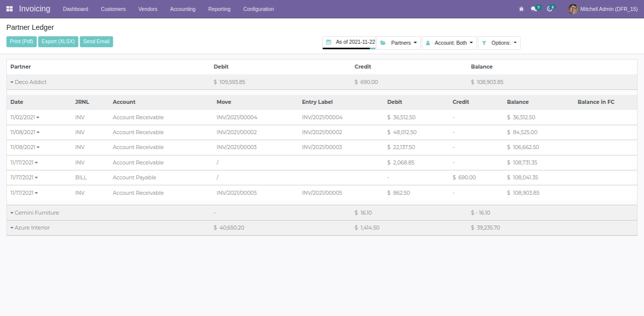Expand the Azure Interior partner row
Image resolution: width=644 pixels, height=316 pixels.
click(30, 228)
